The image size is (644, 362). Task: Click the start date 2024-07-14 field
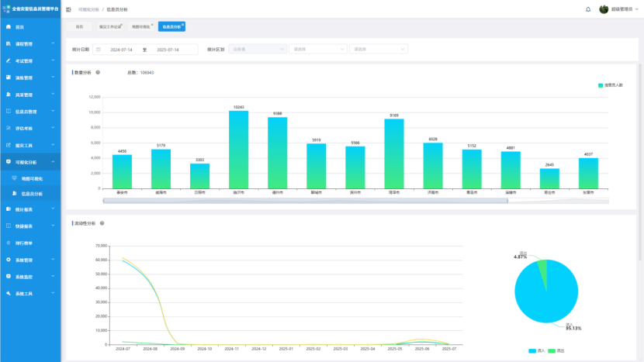[x=121, y=50]
